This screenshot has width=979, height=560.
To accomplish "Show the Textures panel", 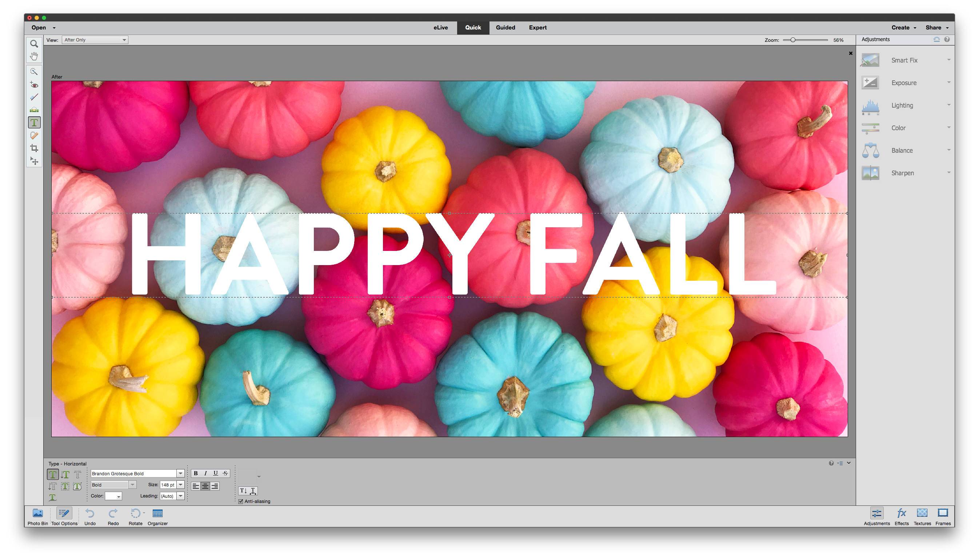I will pos(922,516).
